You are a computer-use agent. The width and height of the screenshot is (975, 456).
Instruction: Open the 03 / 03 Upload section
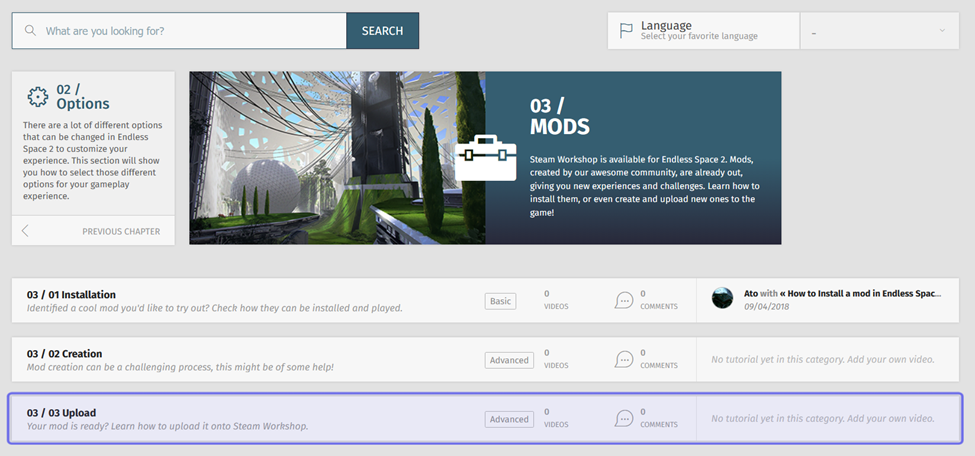tap(62, 412)
